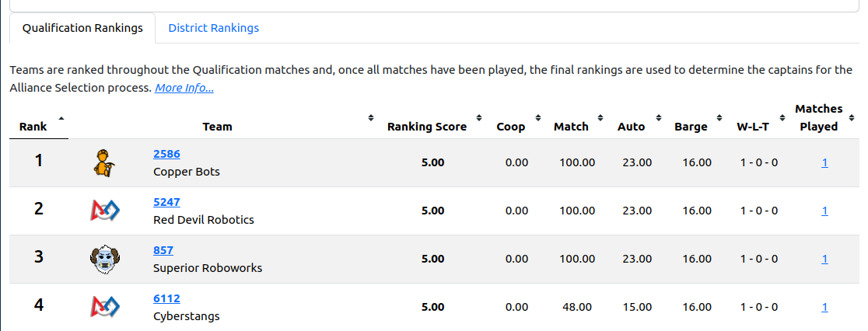868x331 pixels.
Task: Open team 5247 team number link
Action: click(166, 202)
